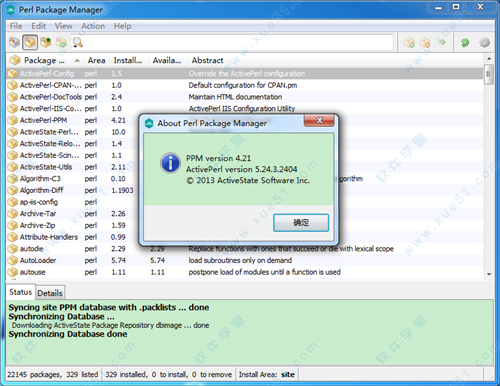The height and width of the screenshot is (386, 500).
Task: Click 'Synchronizing Database done' status line
Action: (68, 334)
